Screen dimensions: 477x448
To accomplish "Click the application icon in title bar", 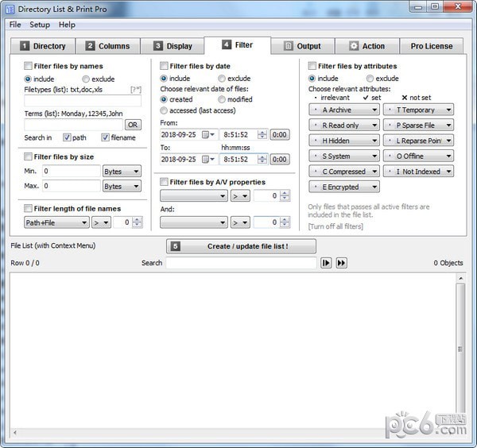I will point(10,10).
